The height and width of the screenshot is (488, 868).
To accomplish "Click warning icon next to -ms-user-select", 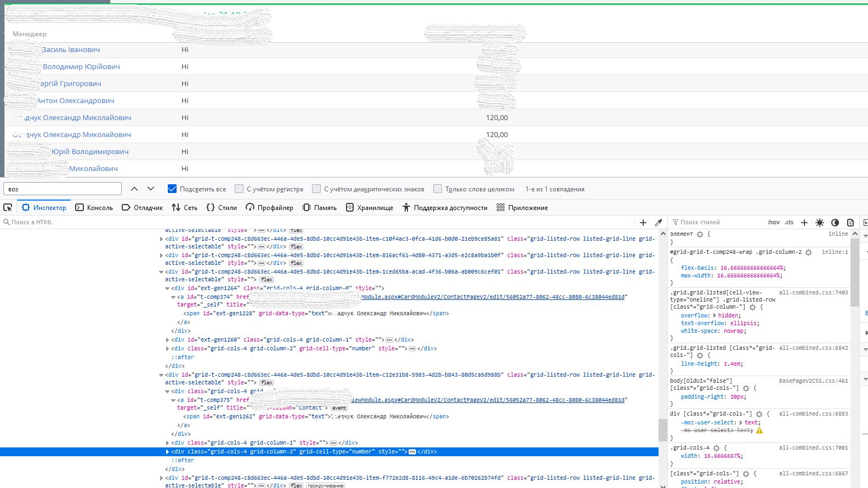I will [x=759, y=430].
